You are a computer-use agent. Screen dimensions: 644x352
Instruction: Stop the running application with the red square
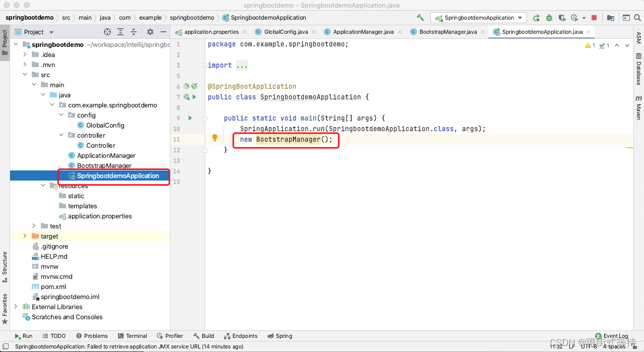(x=594, y=18)
